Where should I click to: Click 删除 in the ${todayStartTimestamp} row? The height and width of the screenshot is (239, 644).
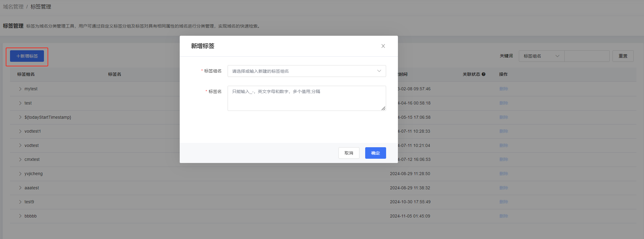coord(504,117)
